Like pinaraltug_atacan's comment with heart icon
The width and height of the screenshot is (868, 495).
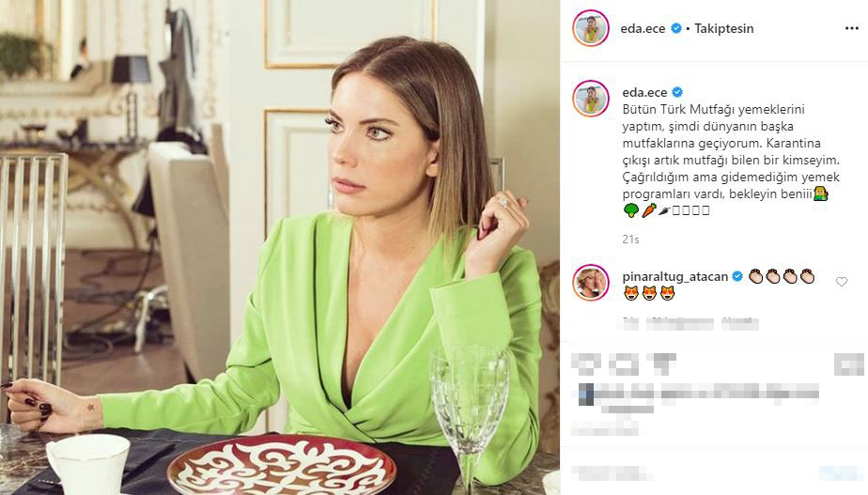(842, 282)
